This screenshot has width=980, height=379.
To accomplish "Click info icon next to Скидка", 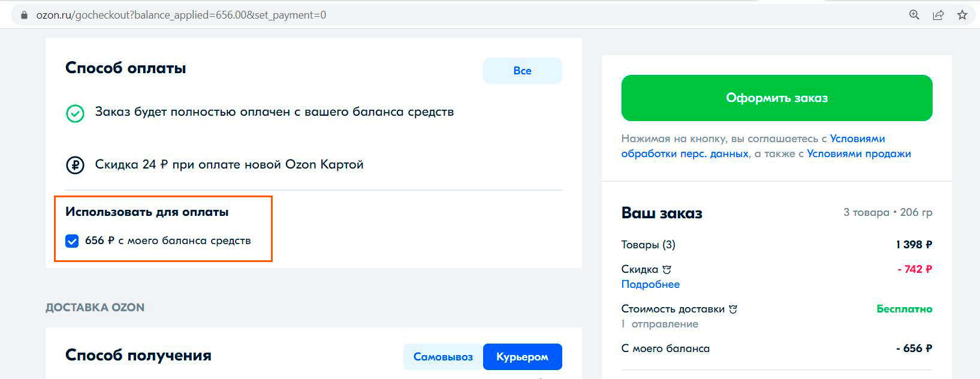I will tap(667, 270).
